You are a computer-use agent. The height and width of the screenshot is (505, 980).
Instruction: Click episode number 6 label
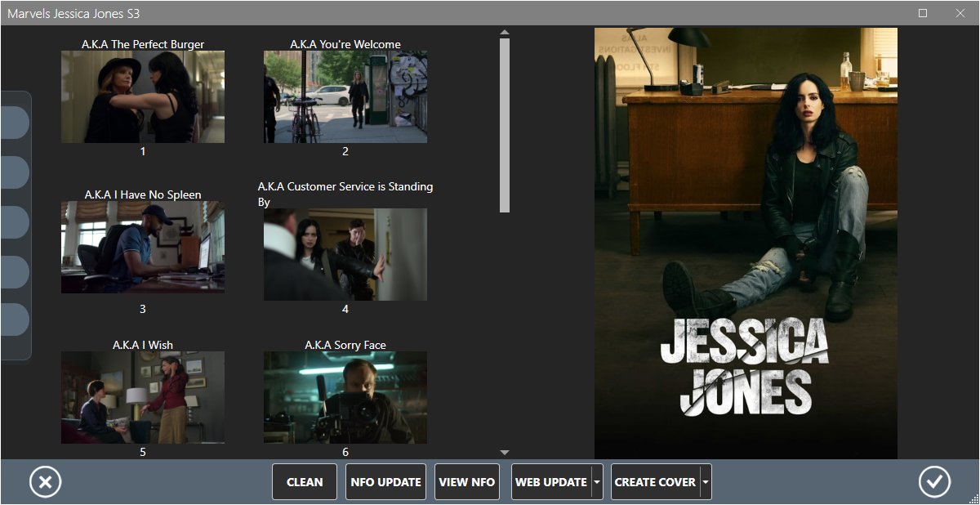345,452
